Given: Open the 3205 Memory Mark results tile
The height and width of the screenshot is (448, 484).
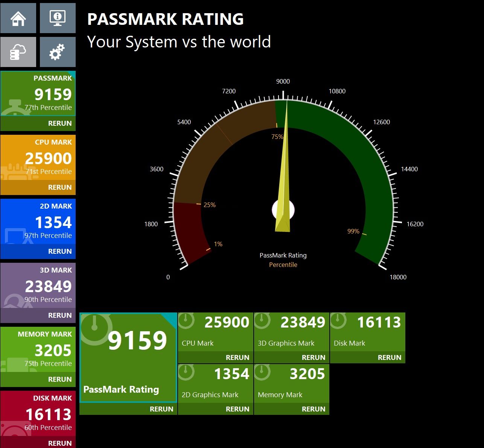Looking at the screenshot, I should [292, 384].
